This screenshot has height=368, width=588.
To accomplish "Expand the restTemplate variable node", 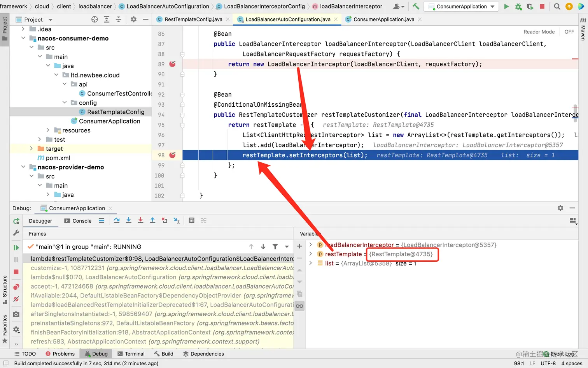I will 310,254.
